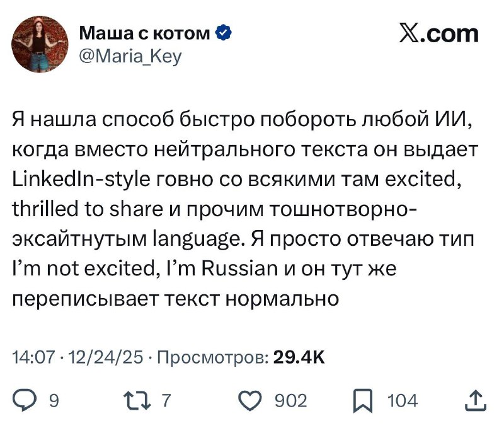
Task: Open the share upload arrow icon
Action: click(475, 400)
